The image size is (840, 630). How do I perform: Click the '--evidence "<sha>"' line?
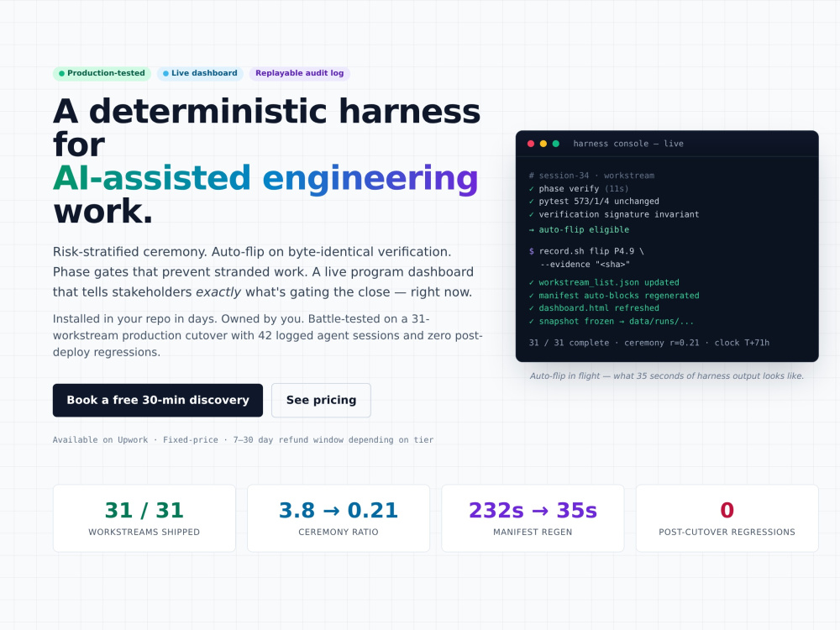point(585,264)
